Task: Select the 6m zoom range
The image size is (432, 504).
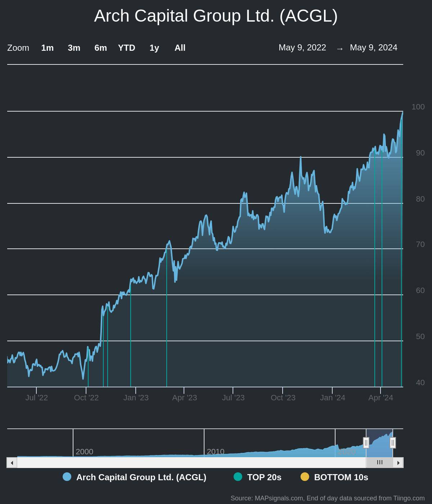Action: point(101,48)
